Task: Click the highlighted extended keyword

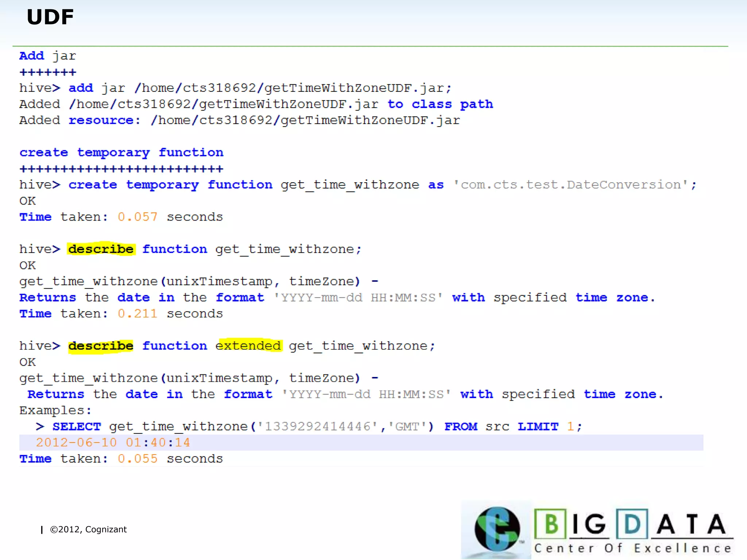Action: [x=248, y=346]
